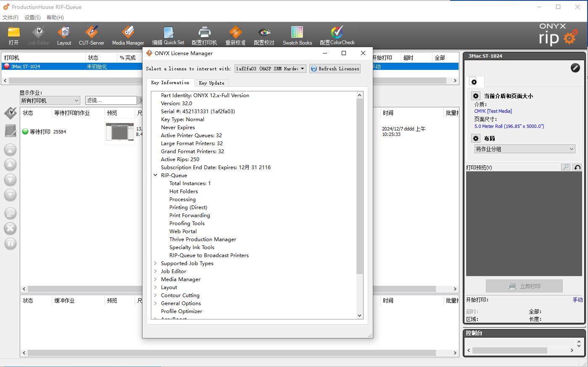Click the gear icon beside 布局
The height and width of the screenshot is (367, 588).
point(476,138)
